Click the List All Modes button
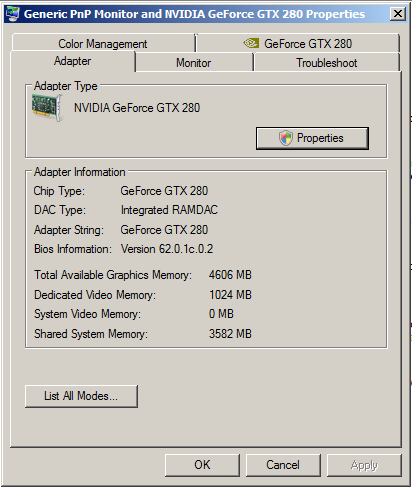 [81, 396]
